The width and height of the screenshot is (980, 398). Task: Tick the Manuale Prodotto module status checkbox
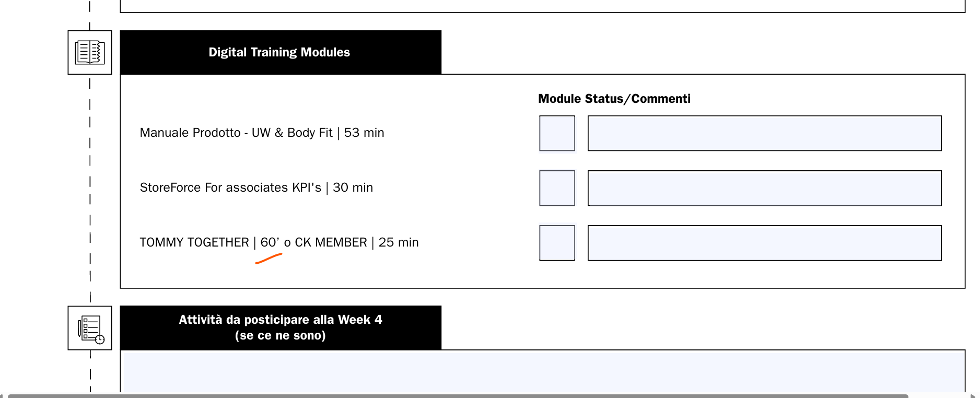pos(557,133)
